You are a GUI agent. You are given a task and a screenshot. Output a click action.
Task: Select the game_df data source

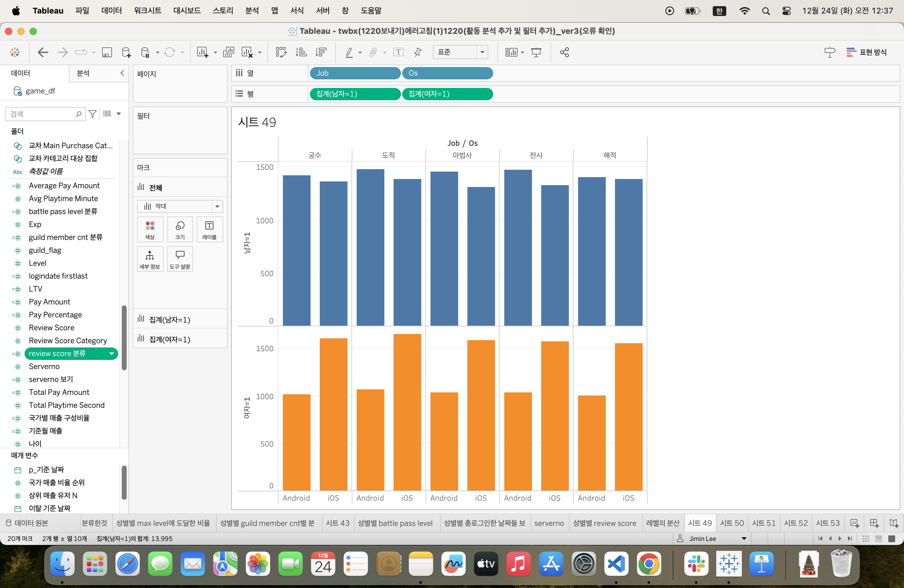click(40, 91)
